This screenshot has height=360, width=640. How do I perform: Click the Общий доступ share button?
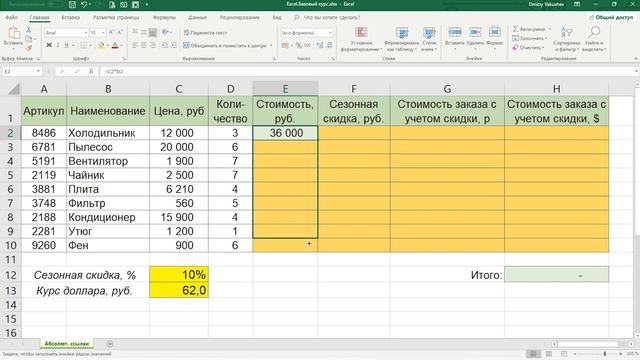tap(611, 18)
